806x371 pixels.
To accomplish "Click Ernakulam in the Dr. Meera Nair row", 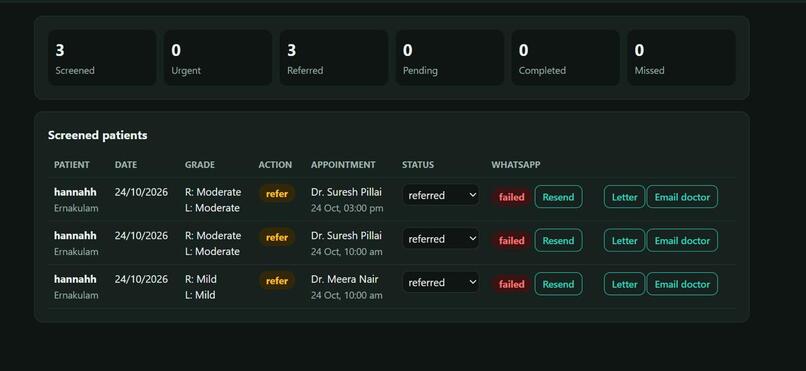I will pos(76,295).
